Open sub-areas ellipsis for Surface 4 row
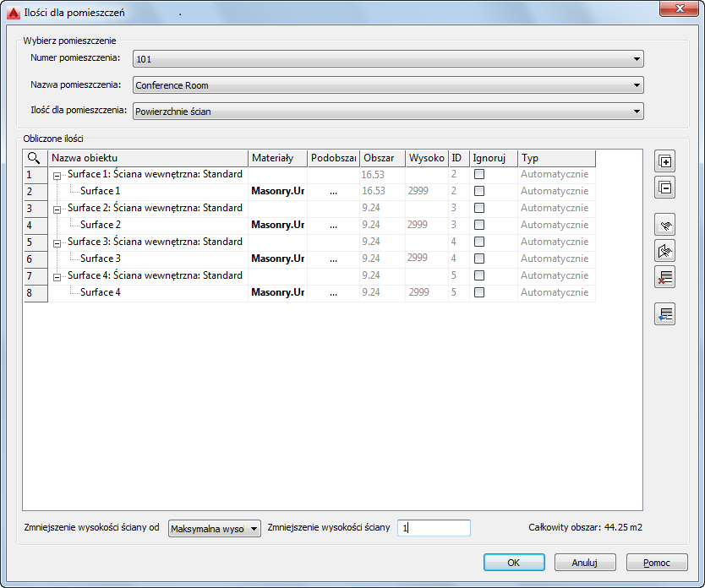The image size is (705, 588). click(x=333, y=293)
